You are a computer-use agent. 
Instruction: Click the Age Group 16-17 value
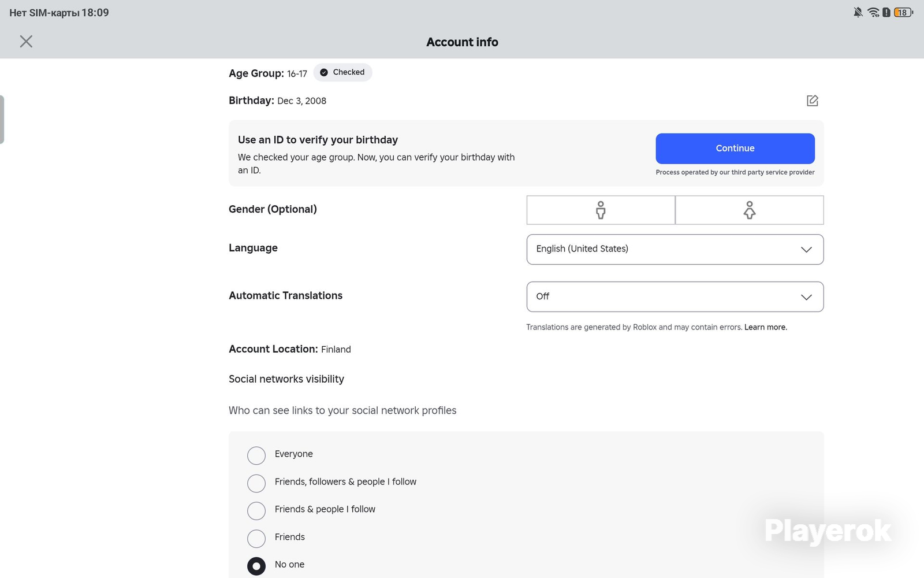[x=297, y=73]
